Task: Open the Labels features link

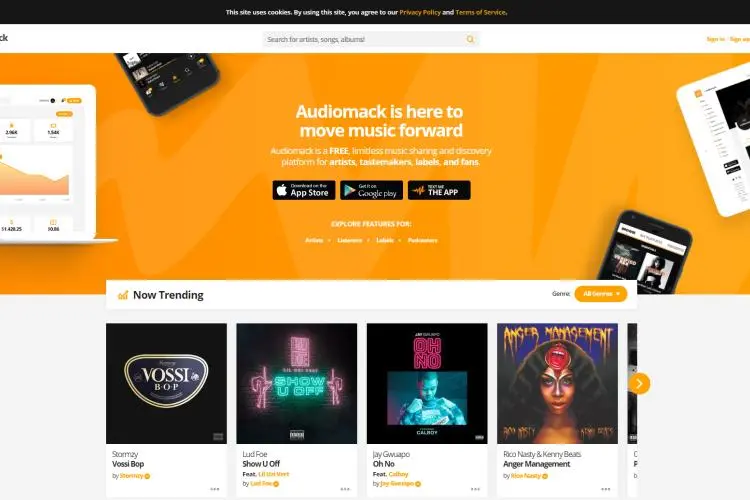Action: pos(385,240)
